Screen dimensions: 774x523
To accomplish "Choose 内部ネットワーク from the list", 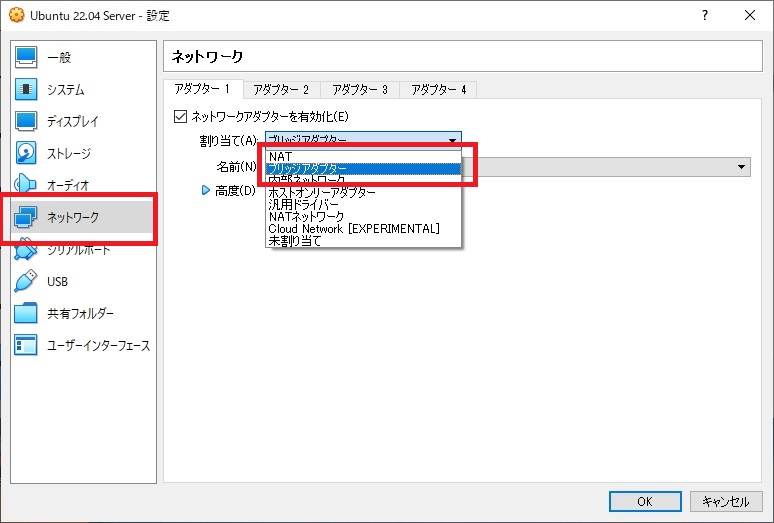I will pos(363,181).
